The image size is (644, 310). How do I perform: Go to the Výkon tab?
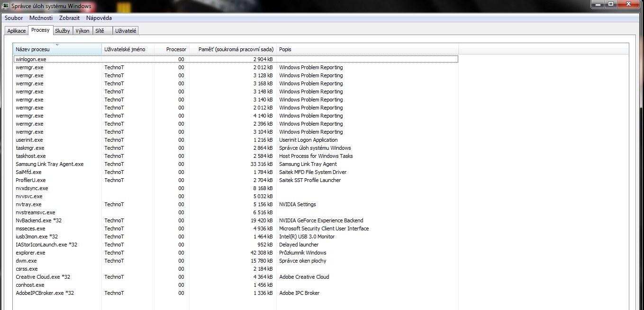82,31
